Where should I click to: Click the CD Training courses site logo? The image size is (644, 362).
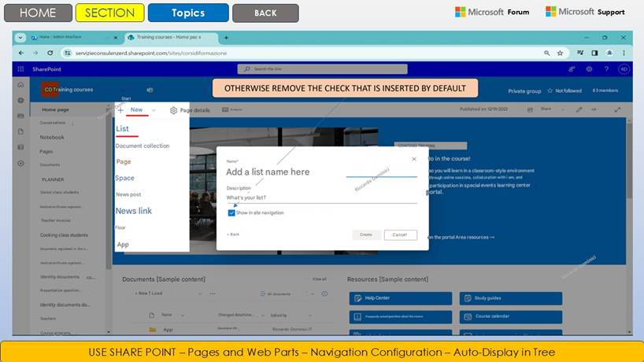coord(50,90)
